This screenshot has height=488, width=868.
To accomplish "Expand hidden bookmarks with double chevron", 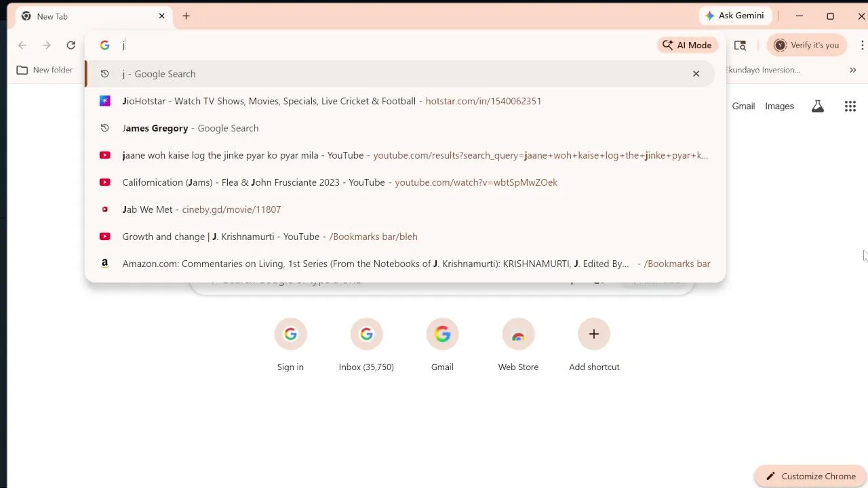I will coord(852,70).
